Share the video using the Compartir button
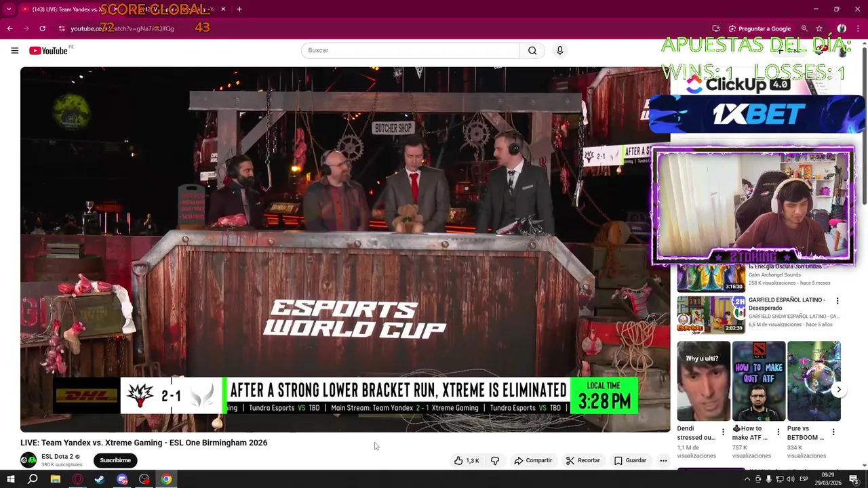 coord(532,460)
